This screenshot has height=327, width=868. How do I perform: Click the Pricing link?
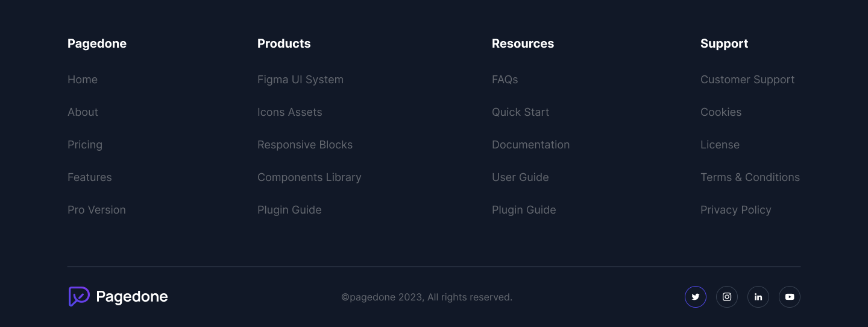(85, 145)
